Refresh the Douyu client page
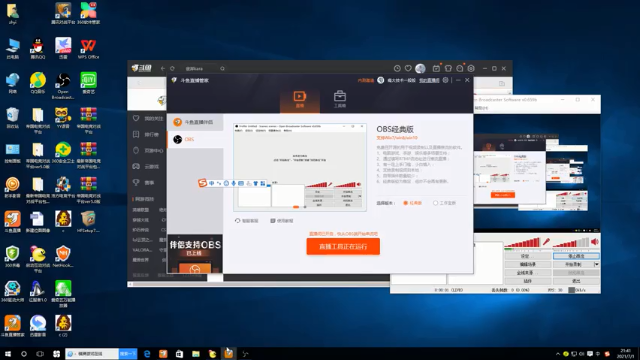 [x=172, y=69]
